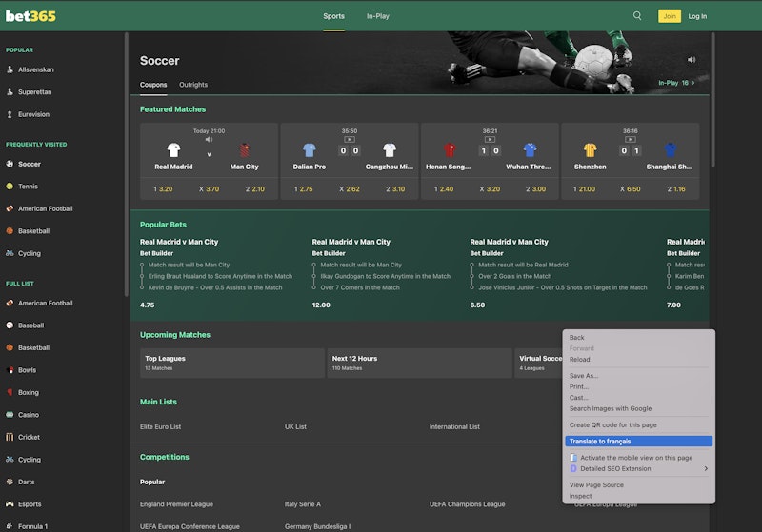The width and height of the screenshot is (762, 532).
Task: Click the Real Madrid white shirt icon
Action: (173, 149)
